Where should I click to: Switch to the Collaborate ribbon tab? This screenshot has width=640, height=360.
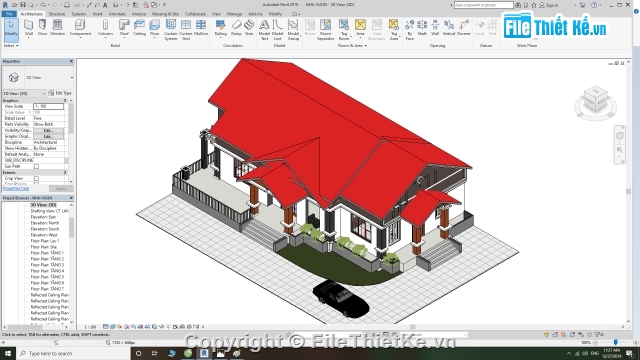[x=195, y=14]
